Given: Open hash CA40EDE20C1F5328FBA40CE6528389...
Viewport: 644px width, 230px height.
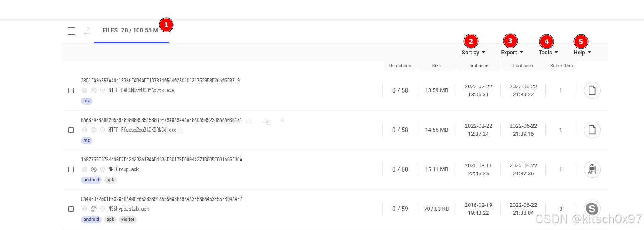Looking at the screenshot, I should click(162, 199).
